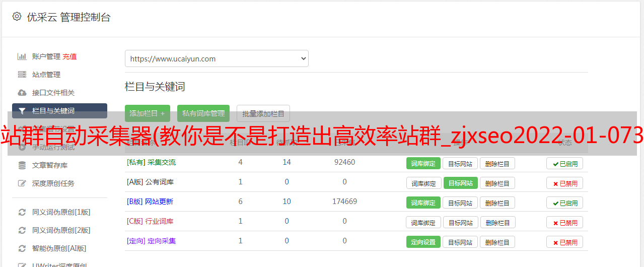The height and width of the screenshot is (267, 644).
Task: Toggle 已禁用 status for 行业词库
Action: click(x=565, y=222)
